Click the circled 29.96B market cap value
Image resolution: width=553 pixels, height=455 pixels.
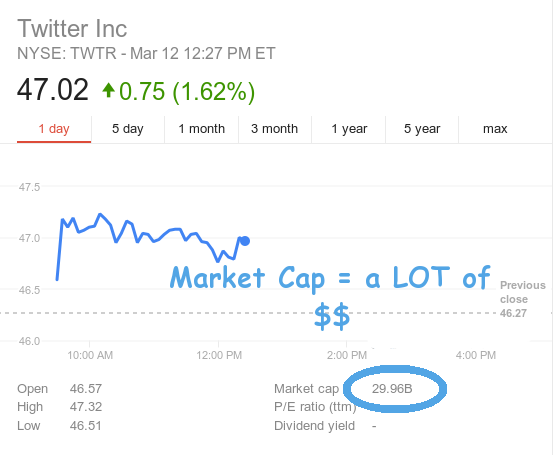click(x=392, y=389)
